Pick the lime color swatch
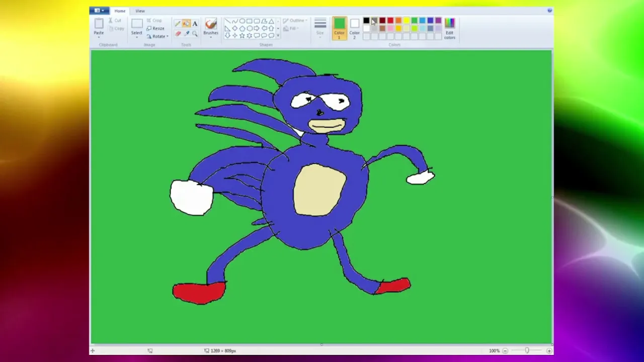The image size is (644, 362). coord(415,28)
